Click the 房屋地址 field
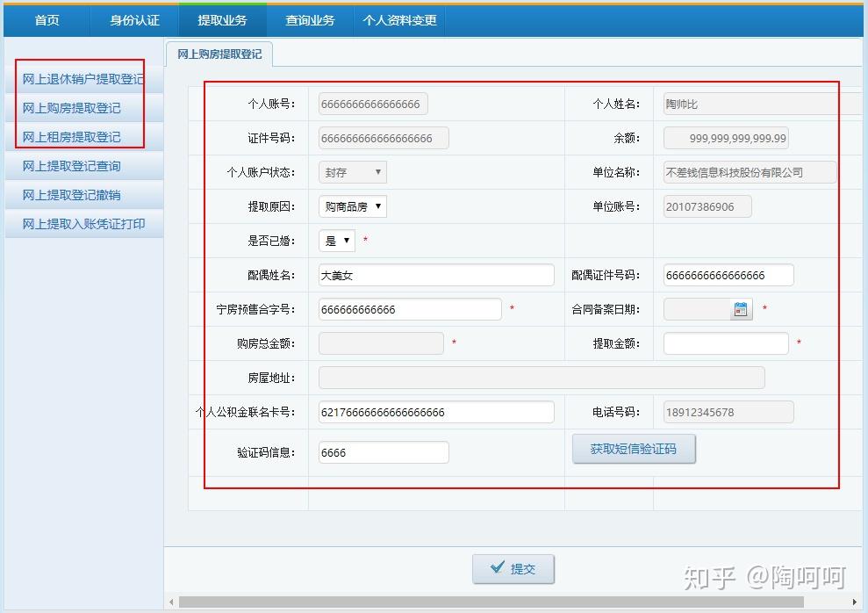The width and height of the screenshot is (868, 613). tap(542, 378)
